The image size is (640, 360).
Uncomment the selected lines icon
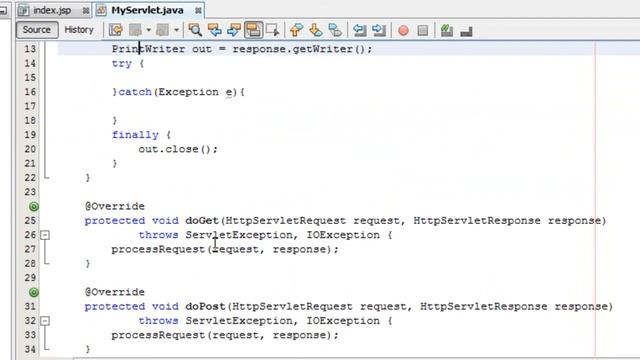(466, 31)
